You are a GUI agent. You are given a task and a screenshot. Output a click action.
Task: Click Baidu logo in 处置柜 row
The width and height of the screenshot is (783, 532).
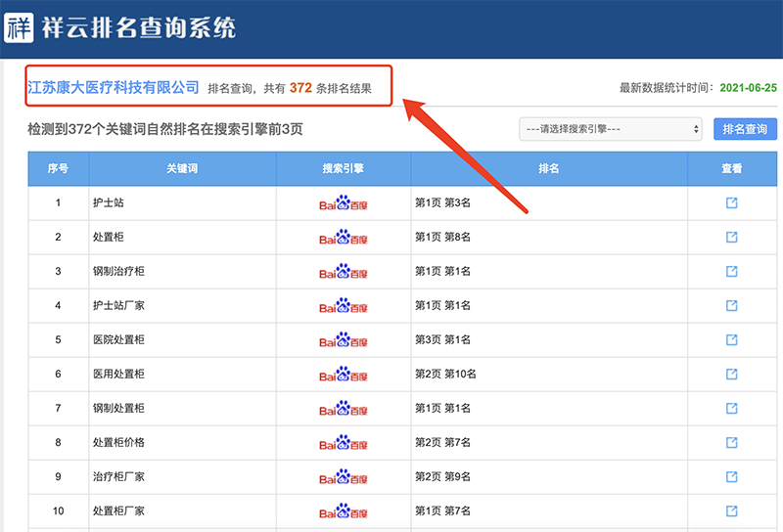[x=344, y=237]
